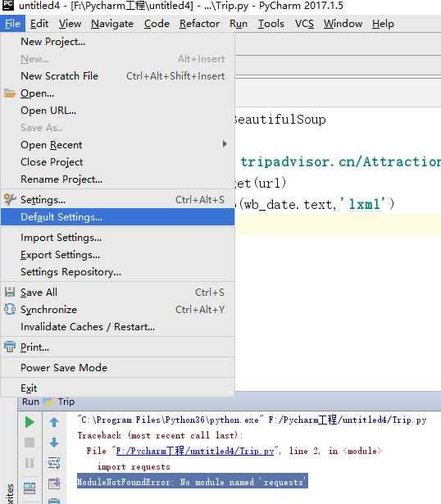Viewport: 441px width, 504px height.
Task: Click BeautifulSoup text in editor
Action: pyautogui.click(x=280, y=120)
